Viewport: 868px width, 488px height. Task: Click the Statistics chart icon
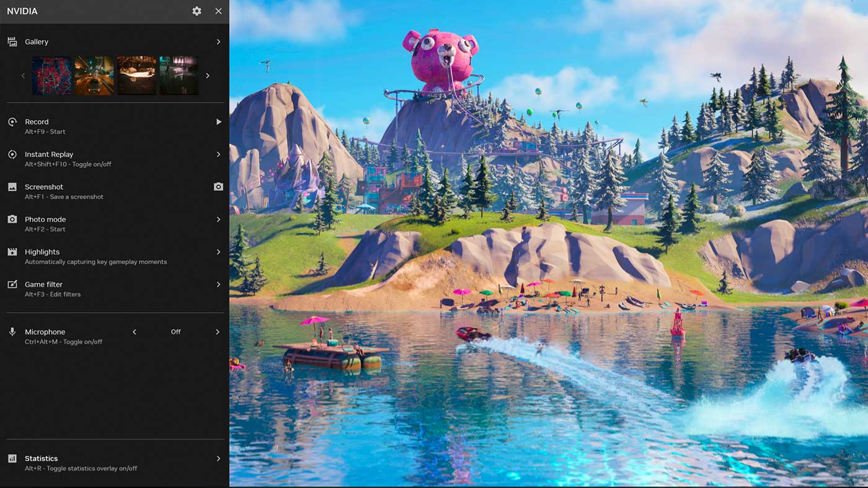(x=12, y=459)
